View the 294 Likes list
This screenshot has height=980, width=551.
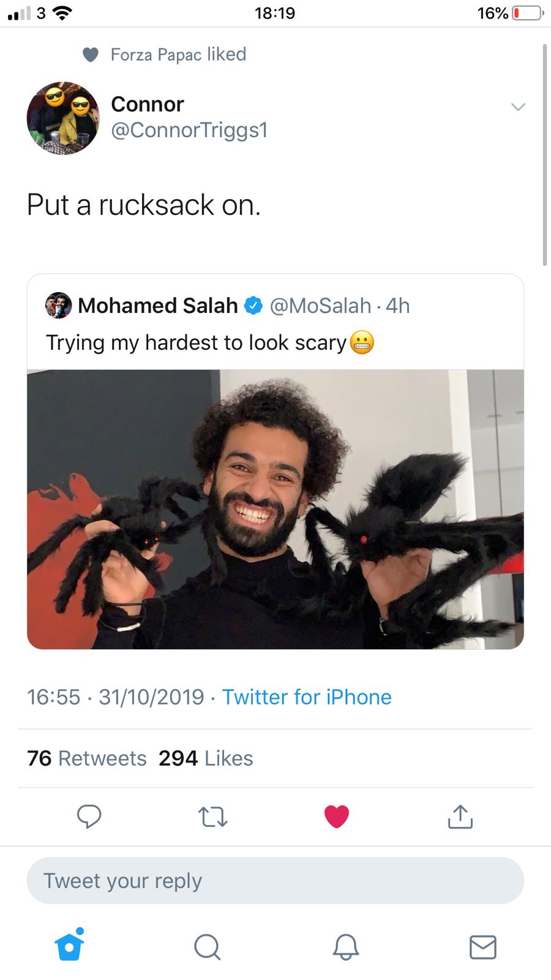206,758
